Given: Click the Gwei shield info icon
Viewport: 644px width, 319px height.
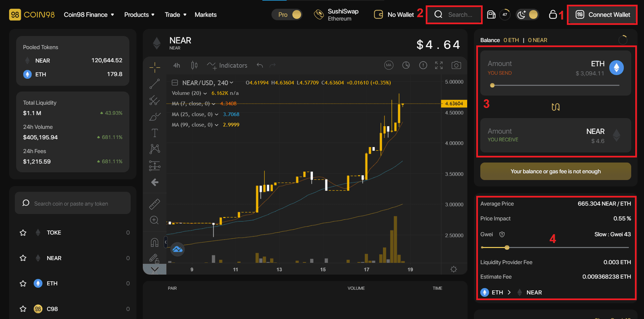Looking at the screenshot, I should point(502,235).
